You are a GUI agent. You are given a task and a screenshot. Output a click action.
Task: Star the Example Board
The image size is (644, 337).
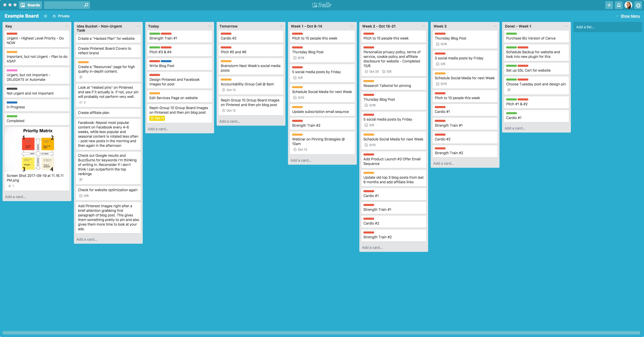46,16
